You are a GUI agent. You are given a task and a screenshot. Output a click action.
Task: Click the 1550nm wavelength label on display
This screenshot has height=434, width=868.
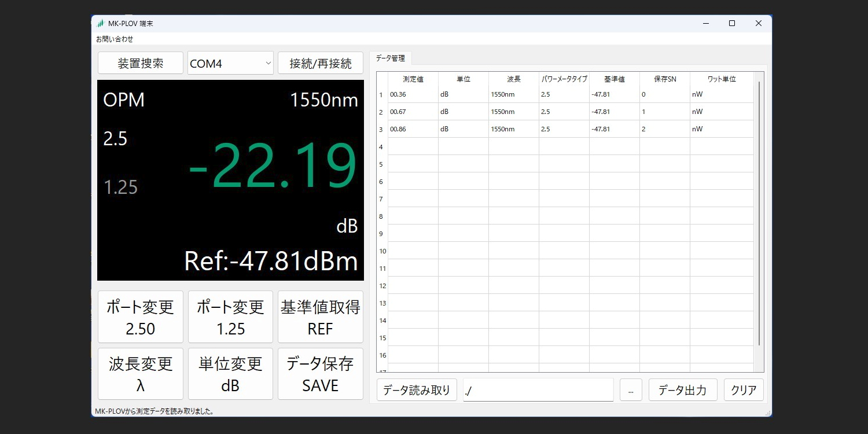(x=324, y=100)
